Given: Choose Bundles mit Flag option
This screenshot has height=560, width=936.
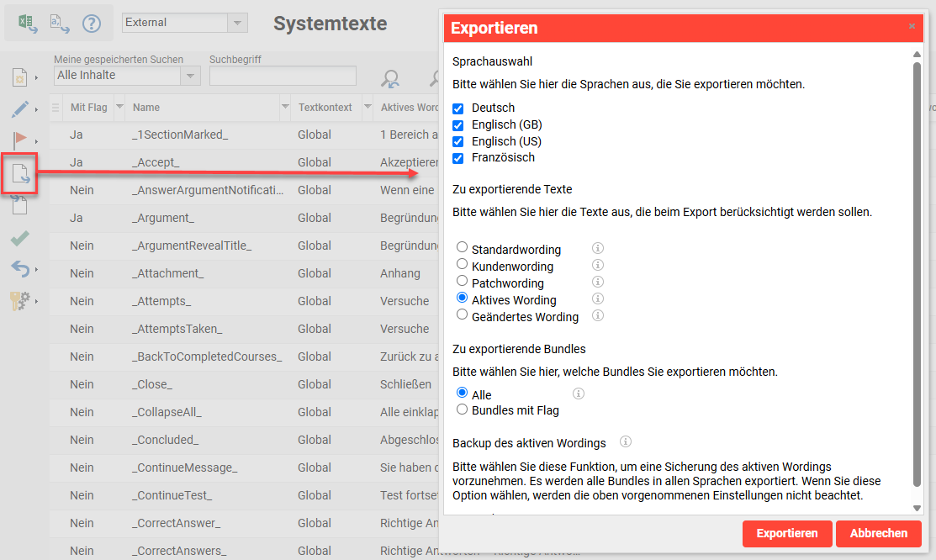Looking at the screenshot, I should pos(463,410).
